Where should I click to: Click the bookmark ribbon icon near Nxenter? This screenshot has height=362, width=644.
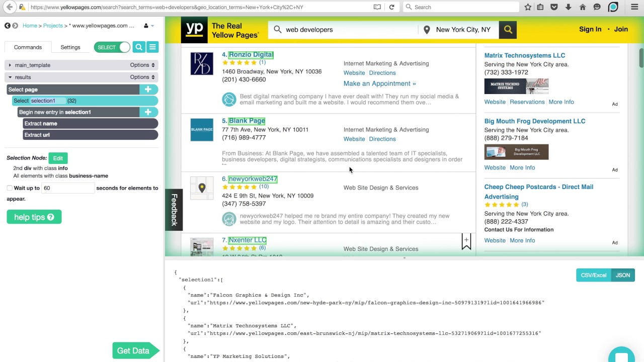(466, 241)
